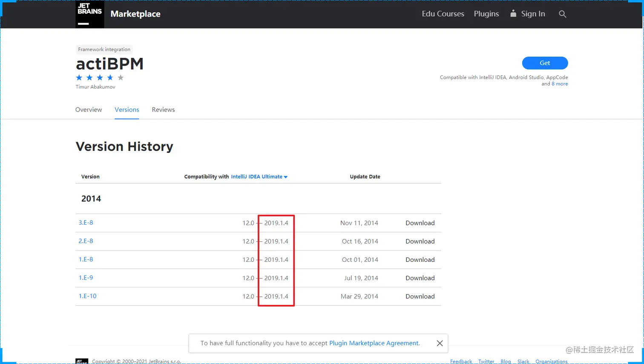
Task: Click the footer JetBrains logo
Action: (82, 361)
